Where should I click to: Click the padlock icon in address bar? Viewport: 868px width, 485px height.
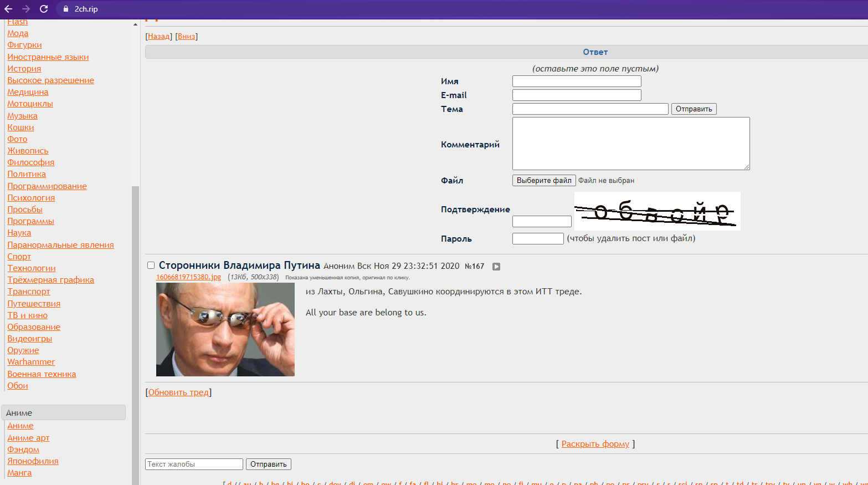tap(66, 9)
